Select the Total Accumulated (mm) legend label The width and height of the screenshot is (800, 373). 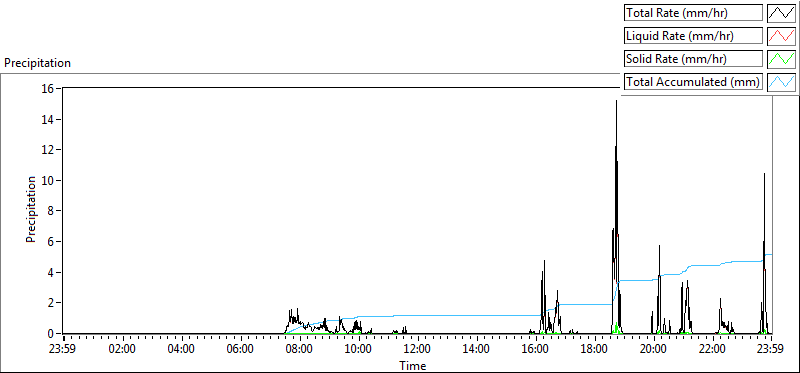point(693,81)
